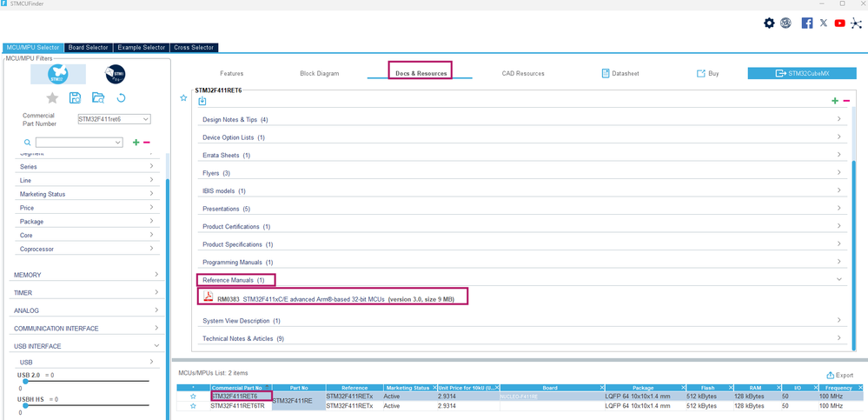Click the reset filters circular arrow

tap(122, 98)
